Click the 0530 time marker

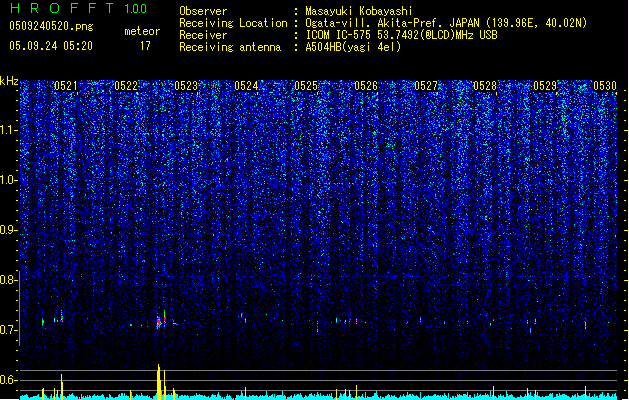click(x=605, y=86)
